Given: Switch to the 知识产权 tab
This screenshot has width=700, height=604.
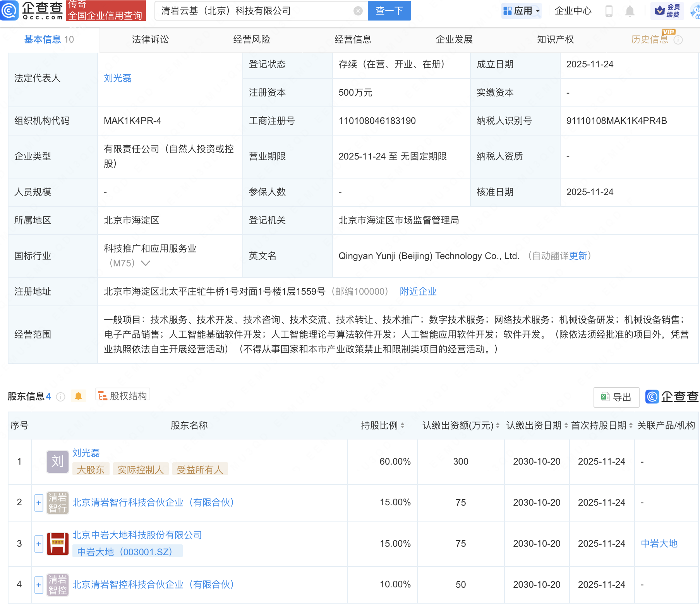Looking at the screenshot, I should [555, 39].
